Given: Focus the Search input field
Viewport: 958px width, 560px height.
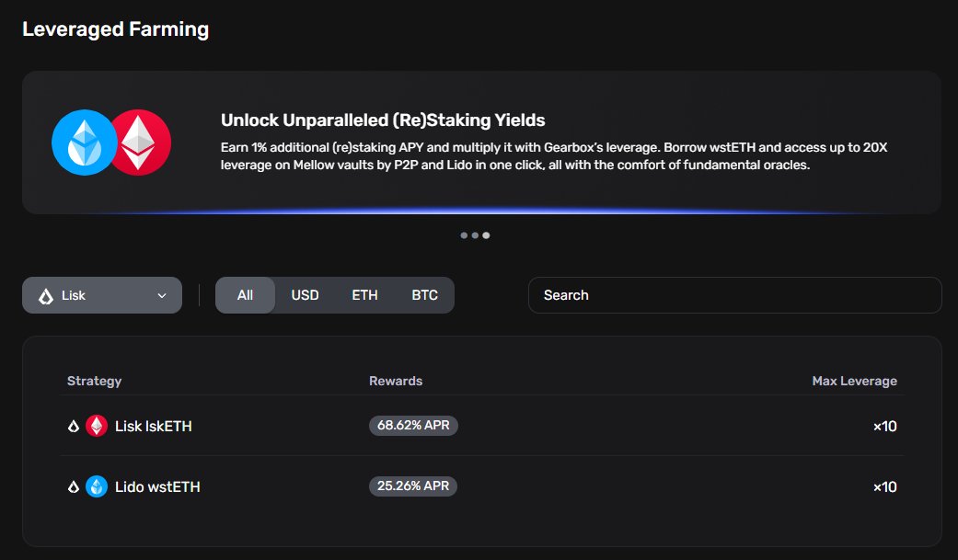Looking at the screenshot, I should pyautogui.click(x=735, y=295).
